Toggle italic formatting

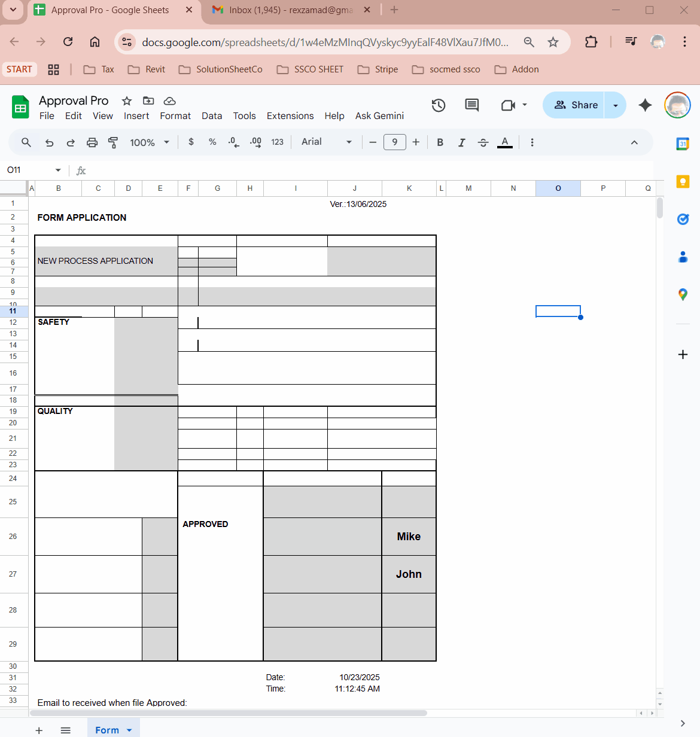click(461, 142)
